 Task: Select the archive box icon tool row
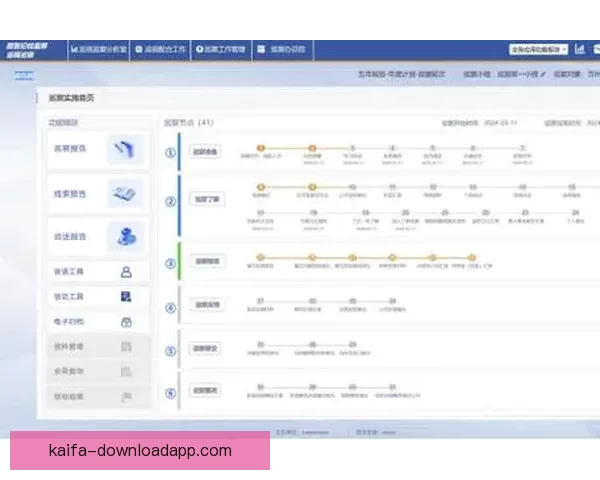pyautogui.click(x=98, y=322)
